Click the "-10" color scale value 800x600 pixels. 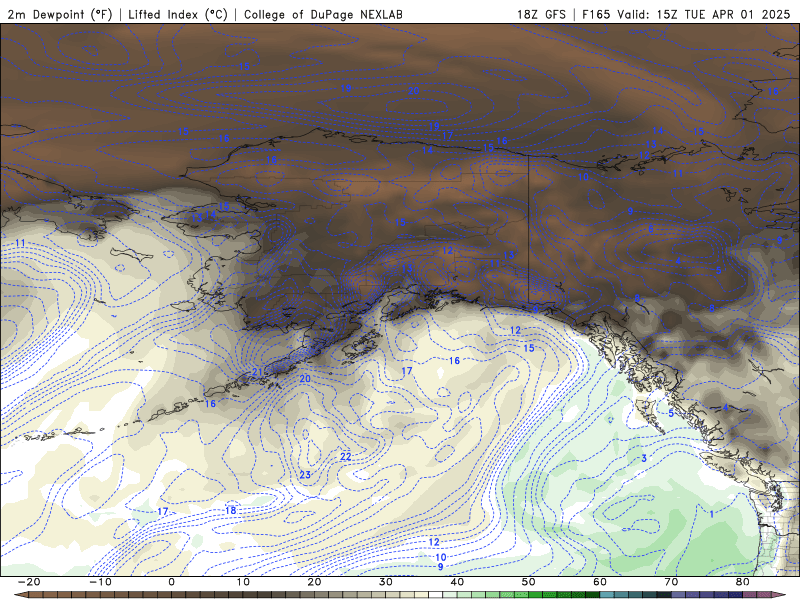pos(100,582)
